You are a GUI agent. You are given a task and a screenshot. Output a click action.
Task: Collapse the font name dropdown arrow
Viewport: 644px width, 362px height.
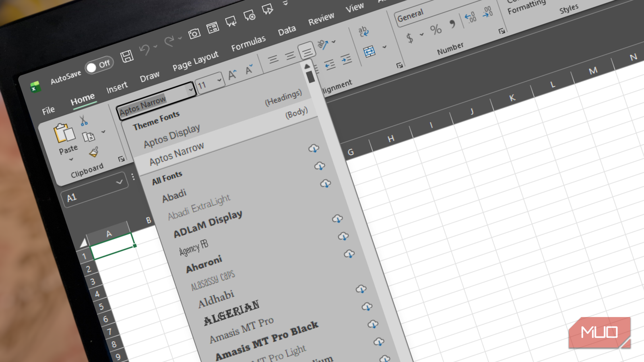[191, 89]
